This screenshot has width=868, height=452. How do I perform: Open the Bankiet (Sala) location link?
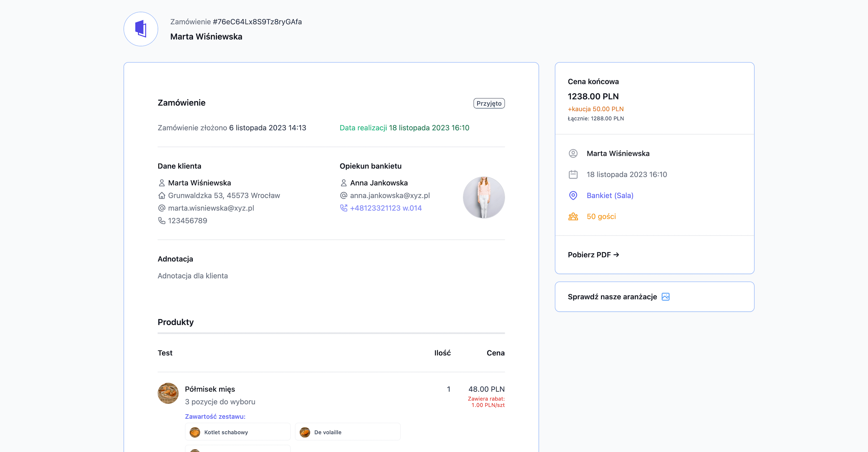(x=610, y=195)
